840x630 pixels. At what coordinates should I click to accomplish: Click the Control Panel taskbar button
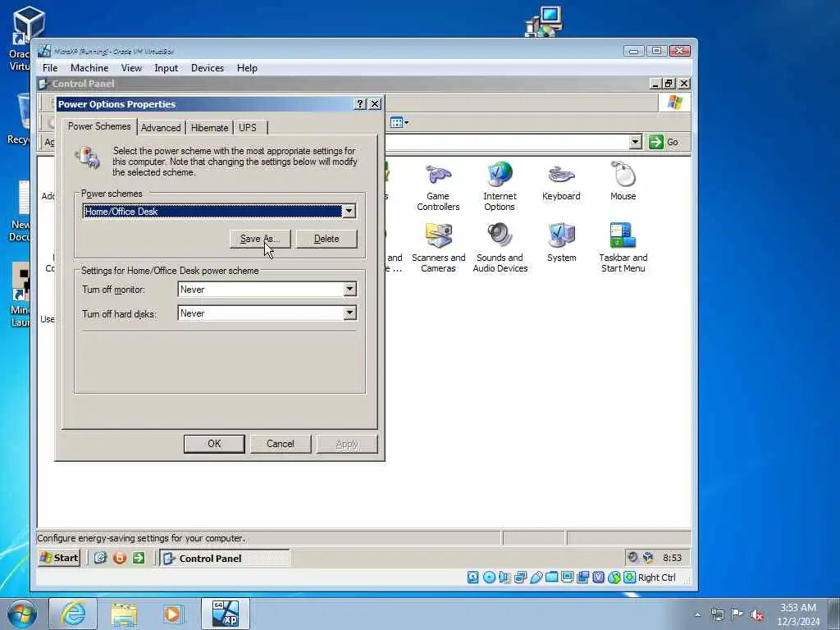coord(225,558)
